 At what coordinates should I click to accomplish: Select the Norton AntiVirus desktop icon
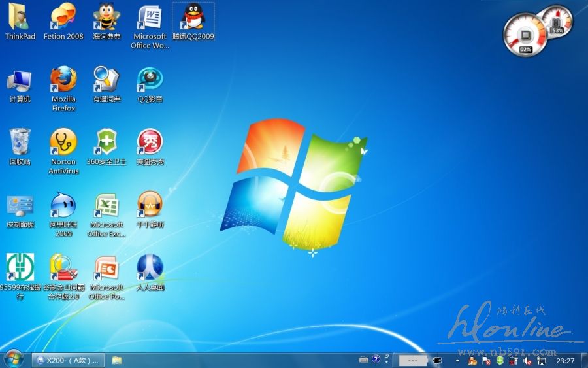click(63, 143)
